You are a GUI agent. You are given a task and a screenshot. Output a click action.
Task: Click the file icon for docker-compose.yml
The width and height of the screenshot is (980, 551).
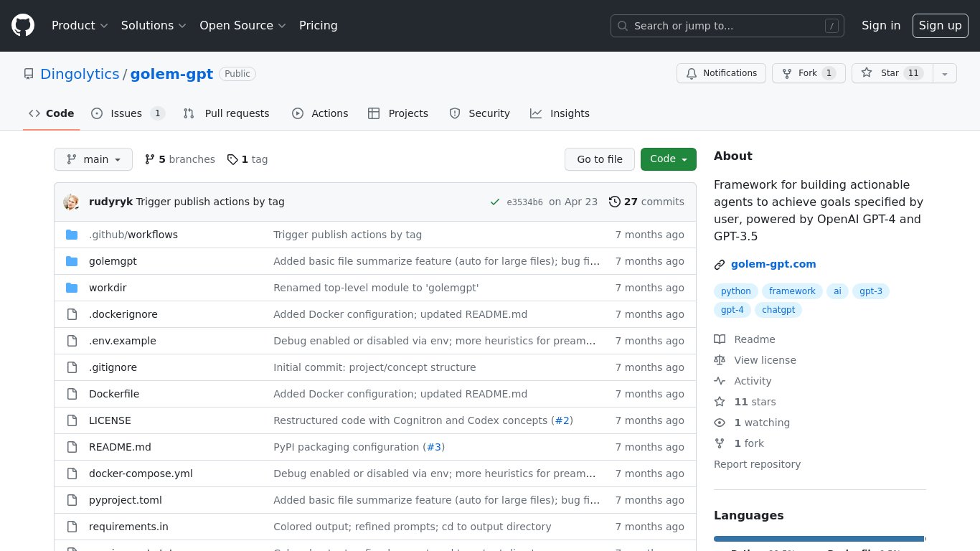(x=72, y=474)
